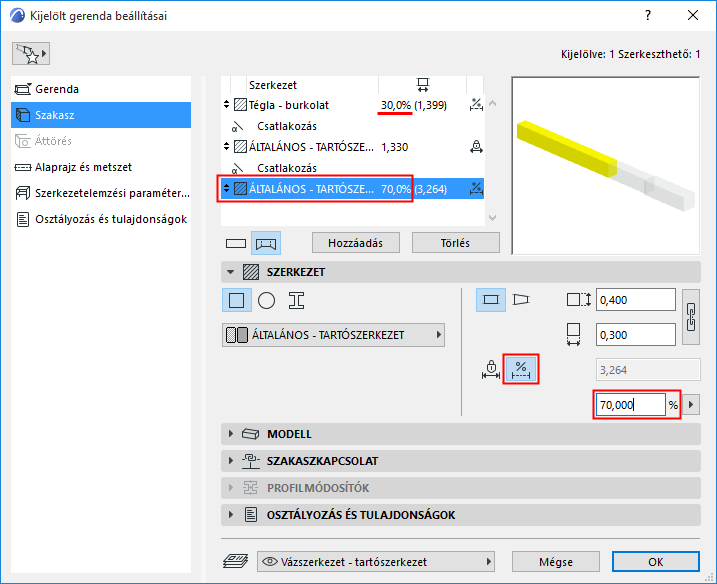The width and height of the screenshot is (717, 584).
Task: Open Osztályozás és tulajdonságok sidebar page
Action: pos(101,219)
